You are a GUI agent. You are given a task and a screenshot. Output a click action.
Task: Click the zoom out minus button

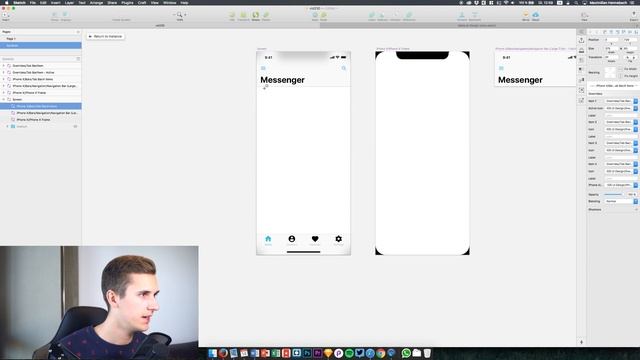click(x=174, y=15)
